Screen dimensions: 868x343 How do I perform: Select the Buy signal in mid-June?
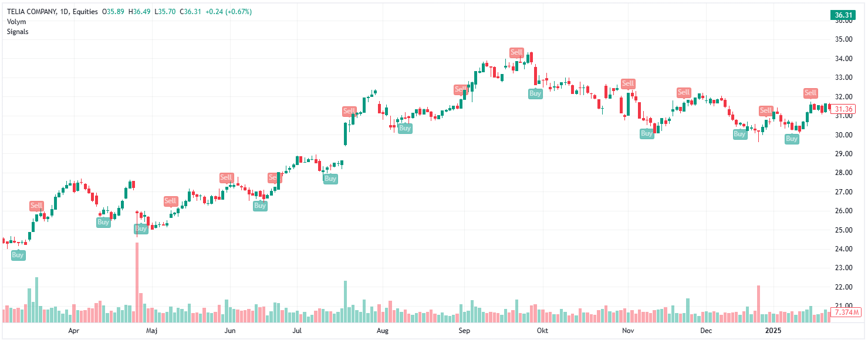pos(260,206)
